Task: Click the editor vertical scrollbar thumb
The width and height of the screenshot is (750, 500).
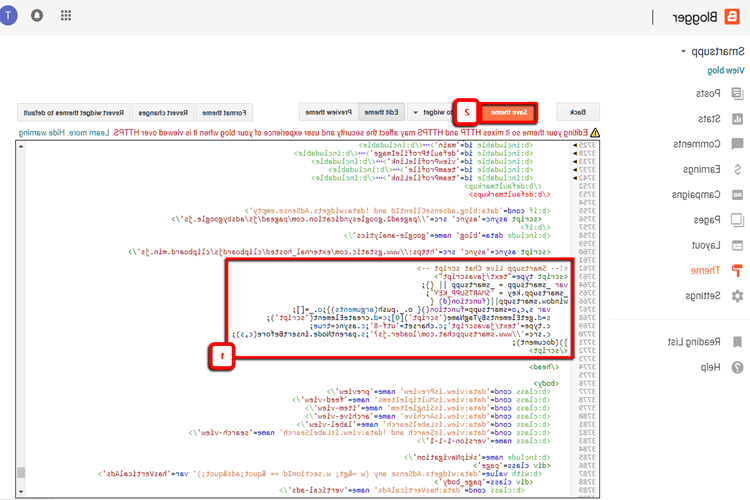Action: 21,473
